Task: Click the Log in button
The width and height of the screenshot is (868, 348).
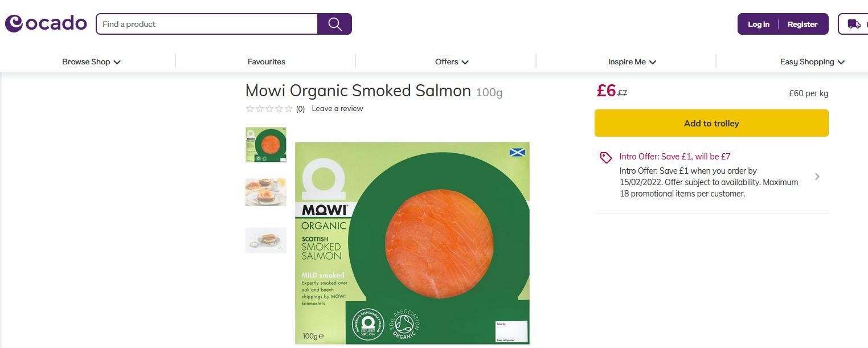Action: point(758,24)
